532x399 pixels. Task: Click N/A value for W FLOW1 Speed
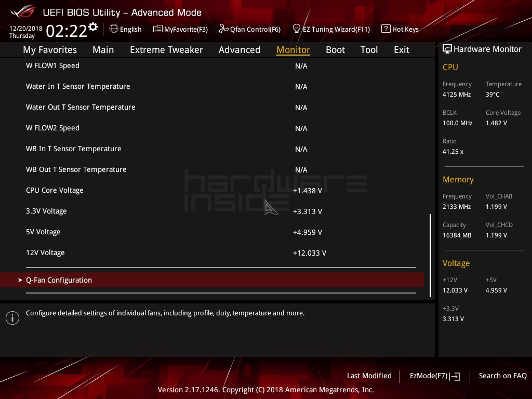pyautogui.click(x=301, y=66)
